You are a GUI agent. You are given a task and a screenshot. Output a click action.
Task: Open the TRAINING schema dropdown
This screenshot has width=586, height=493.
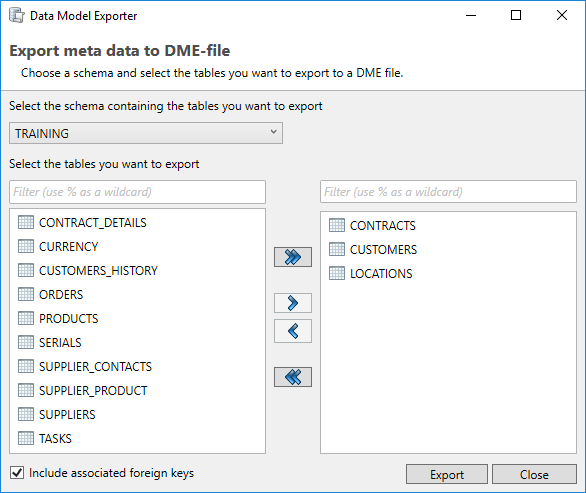146,133
